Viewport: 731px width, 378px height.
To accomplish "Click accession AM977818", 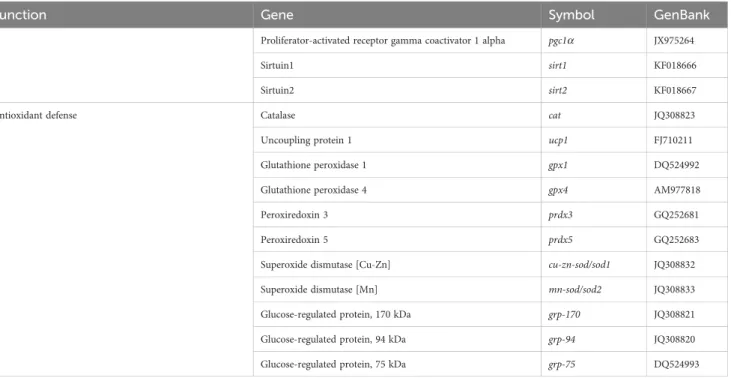I will [677, 190].
